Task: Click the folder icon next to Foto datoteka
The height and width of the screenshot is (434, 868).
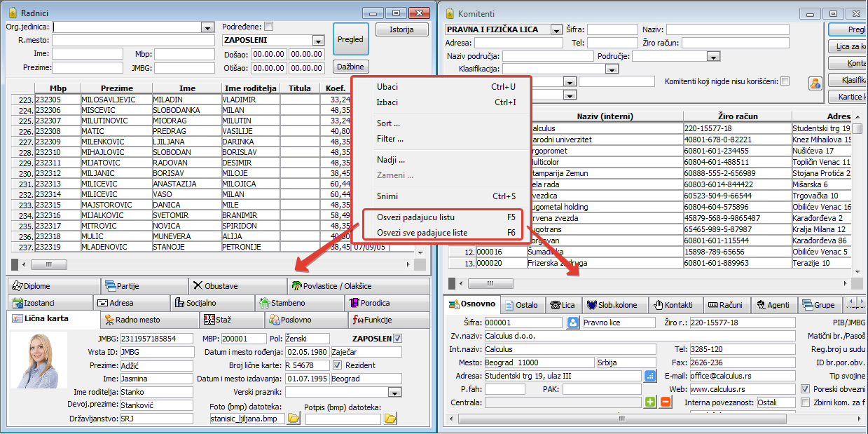Action: coord(294,419)
